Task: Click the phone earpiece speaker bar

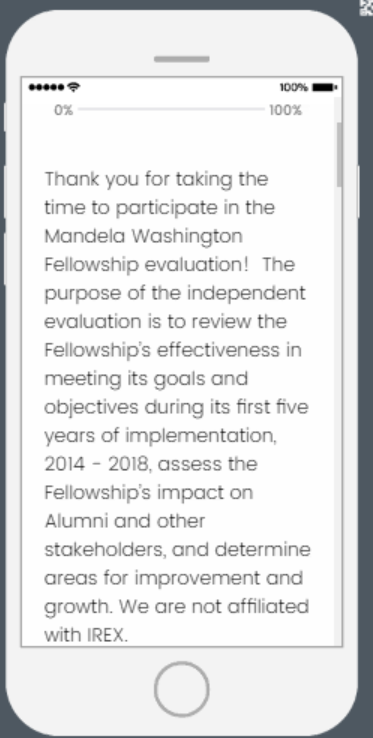Action: click(x=182, y=59)
